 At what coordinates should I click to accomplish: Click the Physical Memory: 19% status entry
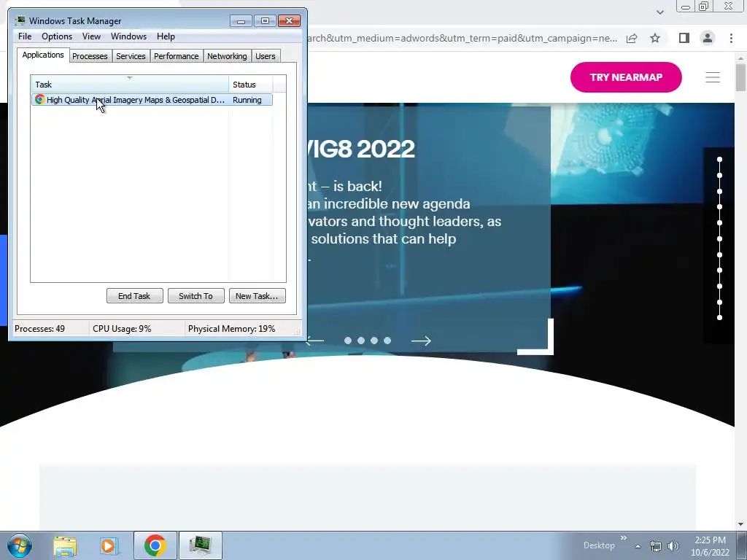pyautogui.click(x=231, y=329)
